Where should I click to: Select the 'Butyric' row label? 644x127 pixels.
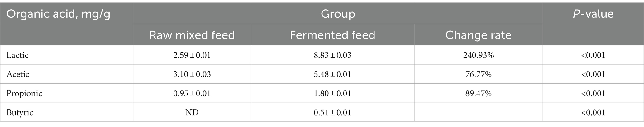(20, 112)
